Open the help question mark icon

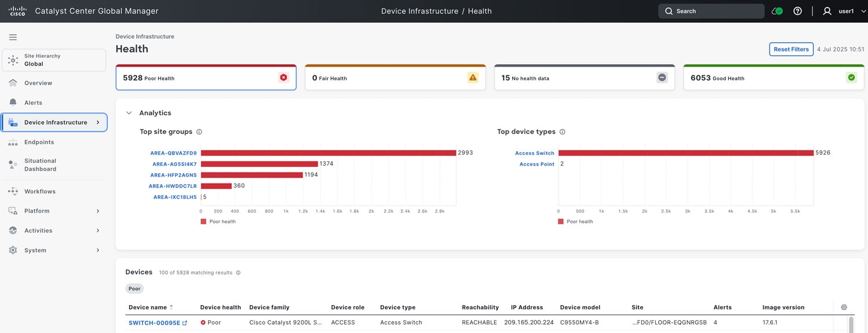(797, 11)
